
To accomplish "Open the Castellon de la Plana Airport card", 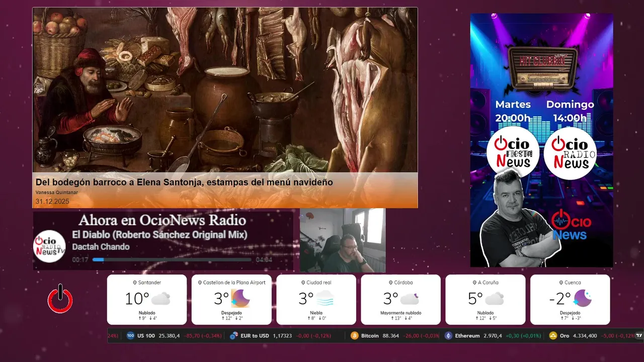I will click(231, 299).
